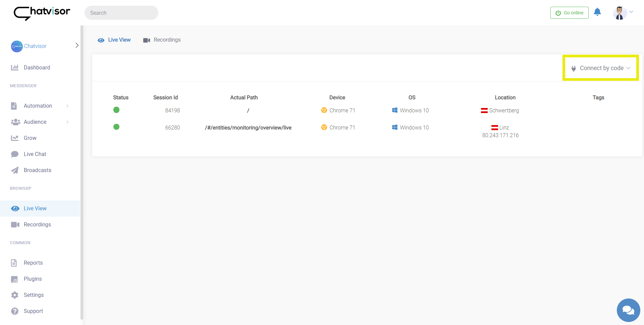The image size is (644, 325).
Task: Click the IP address 80.243.171.216
Action: pyautogui.click(x=500, y=135)
